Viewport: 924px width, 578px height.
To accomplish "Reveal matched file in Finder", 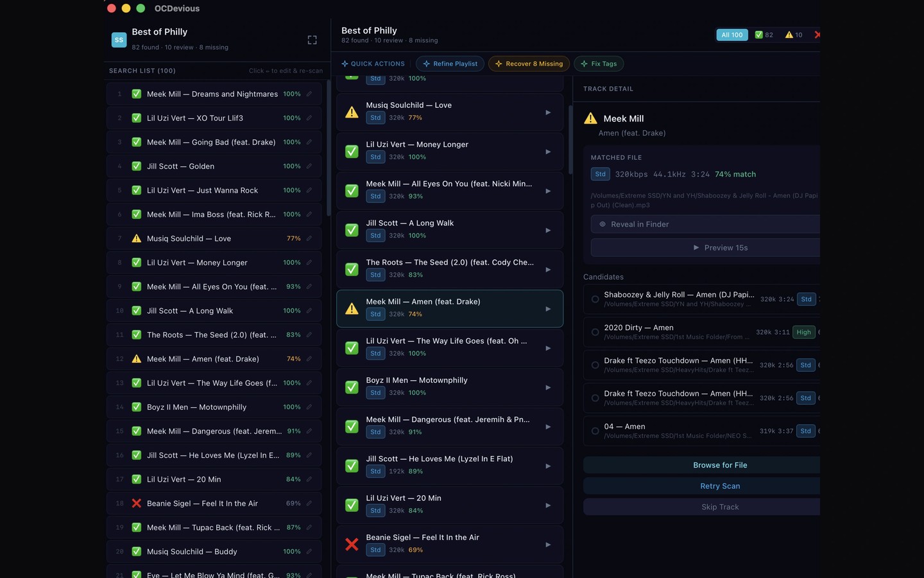I will [x=705, y=224].
